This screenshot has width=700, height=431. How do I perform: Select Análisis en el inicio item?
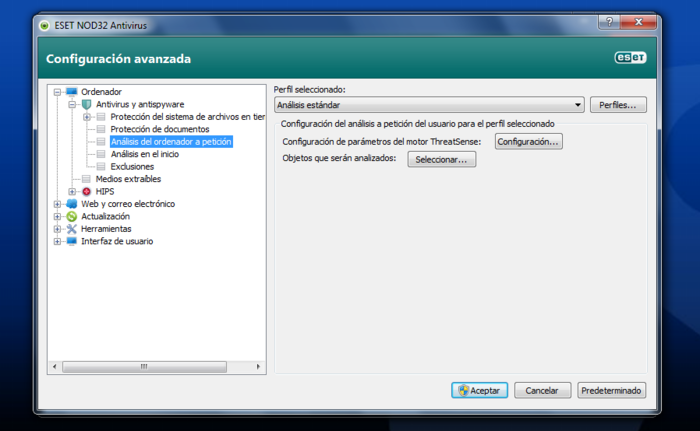coord(145,154)
